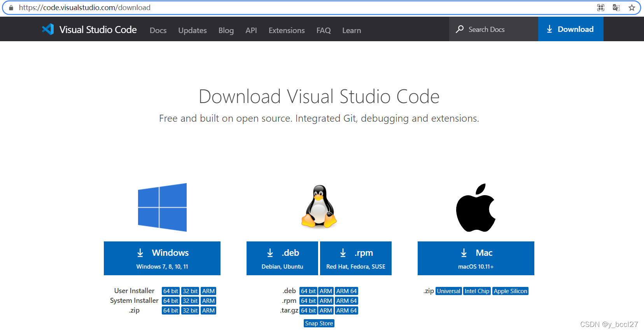
Task: Select Linux .deb ARM
Action: 326,291
